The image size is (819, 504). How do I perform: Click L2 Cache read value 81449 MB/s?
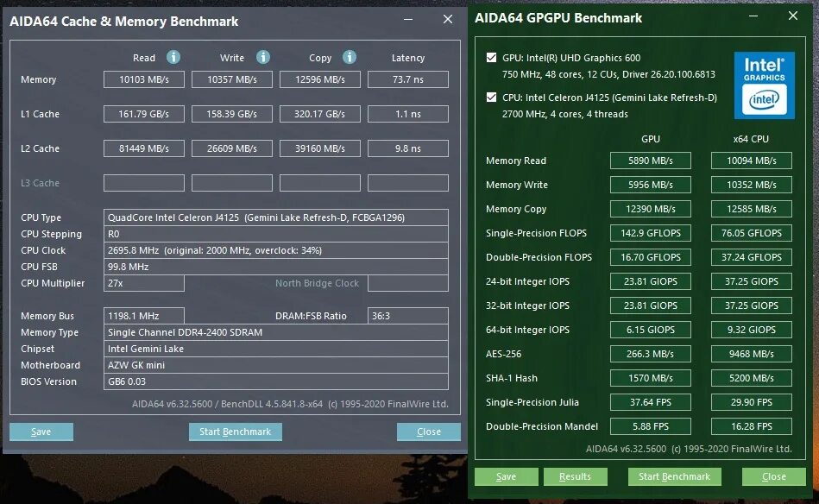coord(143,148)
